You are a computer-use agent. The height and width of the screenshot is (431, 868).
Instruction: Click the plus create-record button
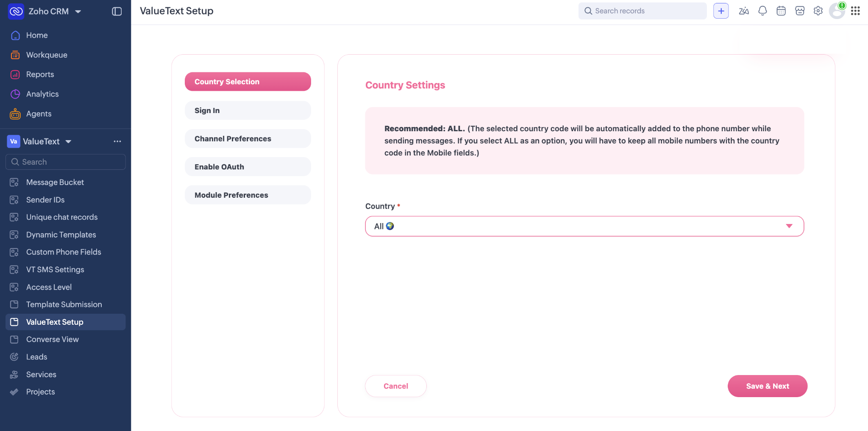(x=721, y=11)
